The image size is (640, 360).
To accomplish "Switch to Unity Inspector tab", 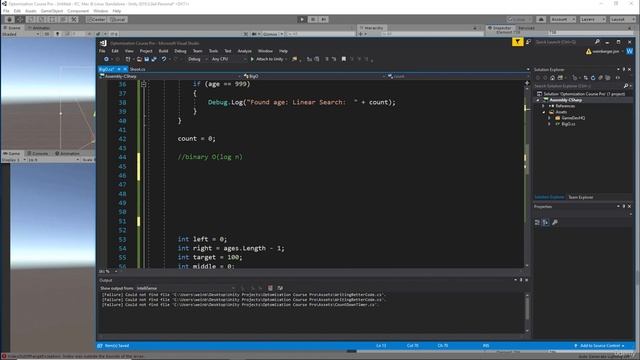I will click(500, 28).
